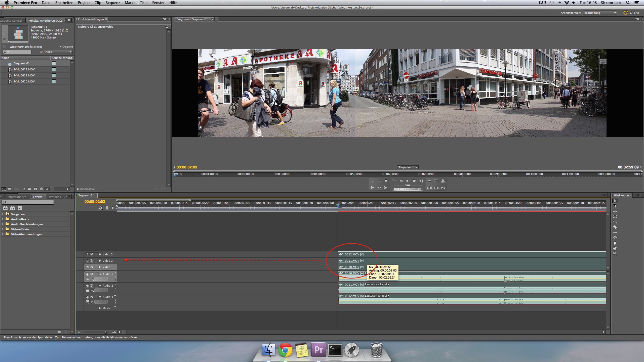This screenshot has width=644, height=362.
Task: Click Set Unnumbered Marker in program monitor
Action: pyautogui.click(x=386, y=181)
